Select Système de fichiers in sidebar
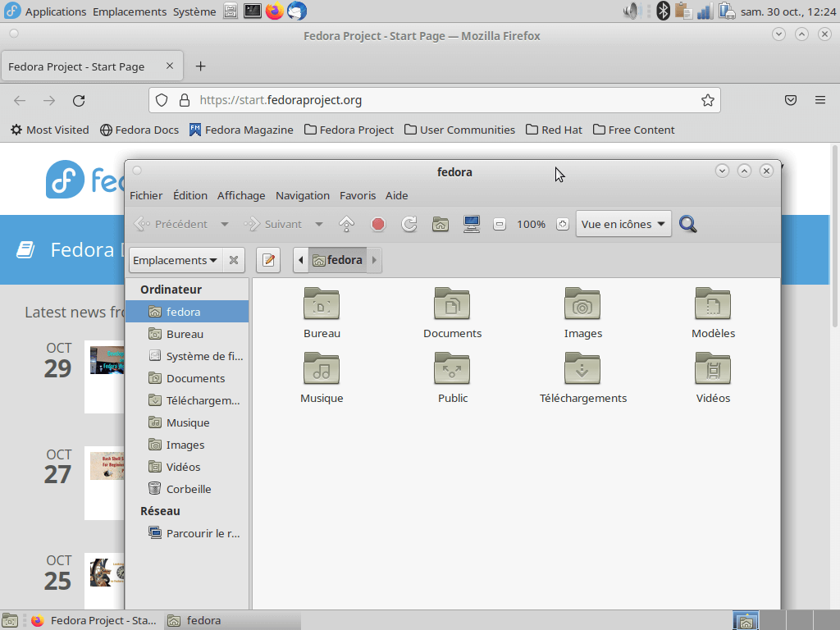 (x=187, y=356)
